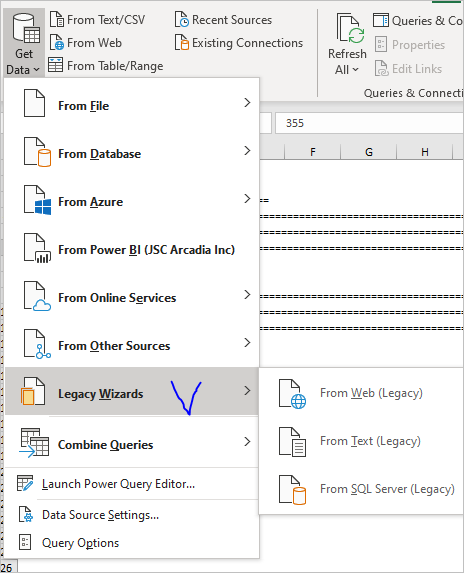Choose From Text (Legacy) option
Screen dimensions: 464x573
(362, 442)
